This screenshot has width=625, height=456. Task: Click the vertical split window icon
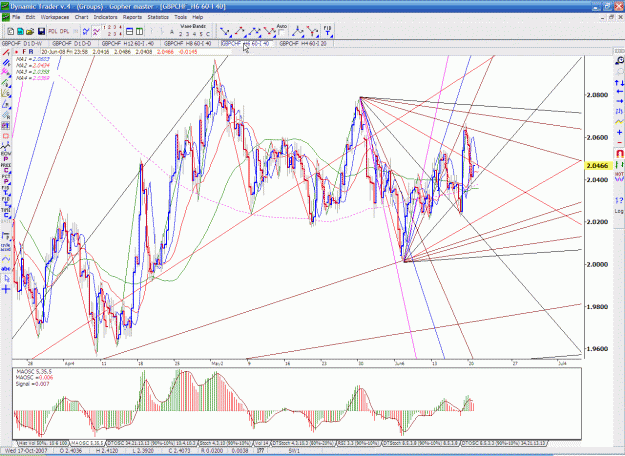click(140, 31)
